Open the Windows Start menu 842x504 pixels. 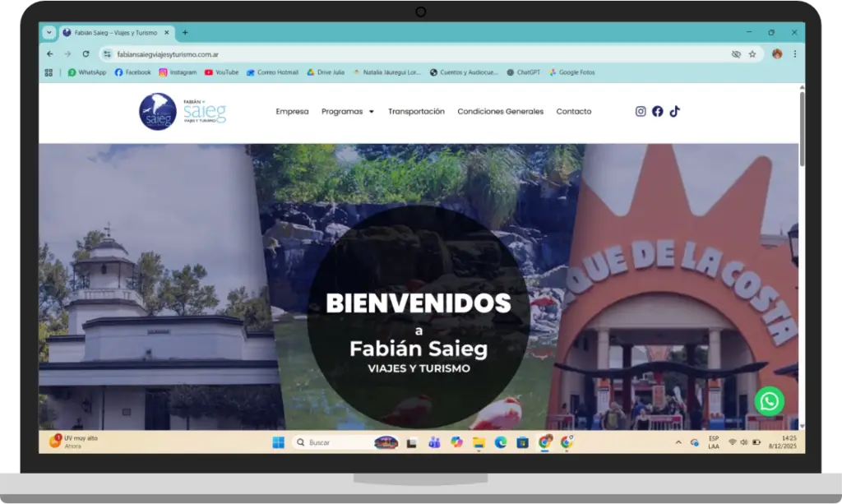(279, 442)
